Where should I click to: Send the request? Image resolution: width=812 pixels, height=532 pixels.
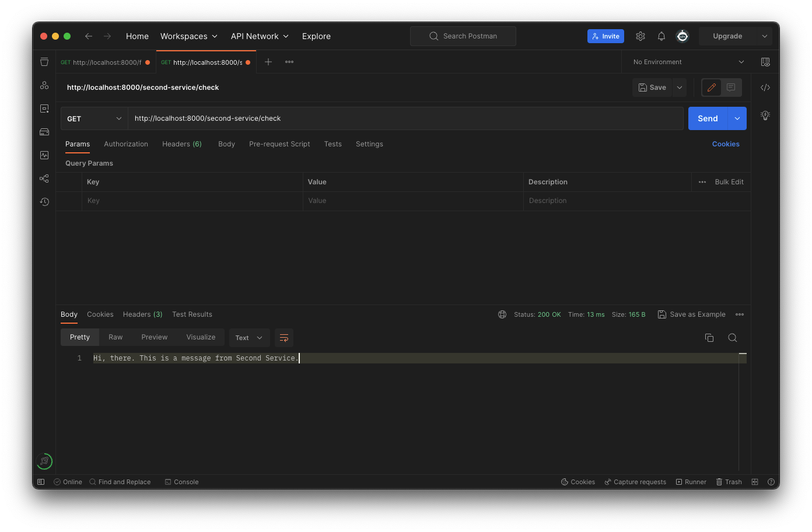708,118
